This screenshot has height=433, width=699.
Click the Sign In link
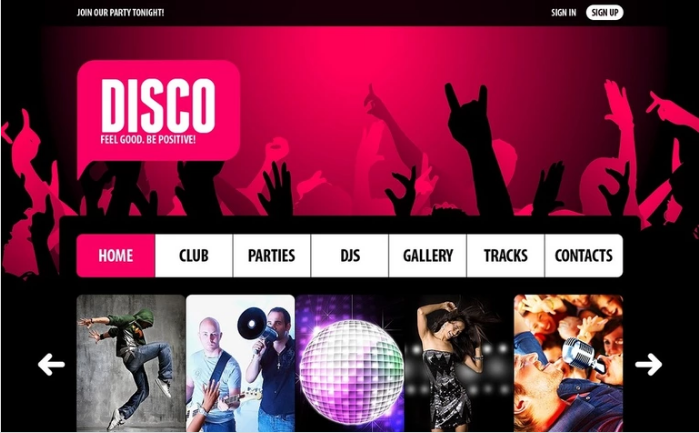(x=563, y=12)
